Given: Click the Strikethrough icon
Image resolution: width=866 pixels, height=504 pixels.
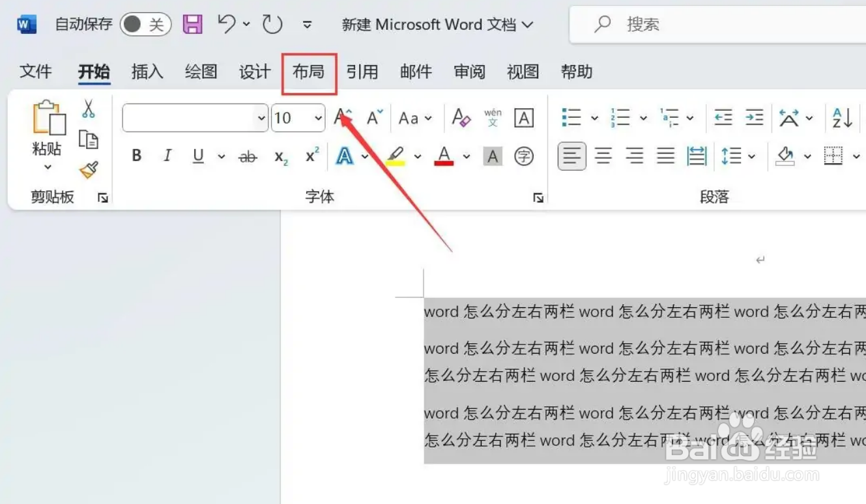Looking at the screenshot, I should click(247, 155).
